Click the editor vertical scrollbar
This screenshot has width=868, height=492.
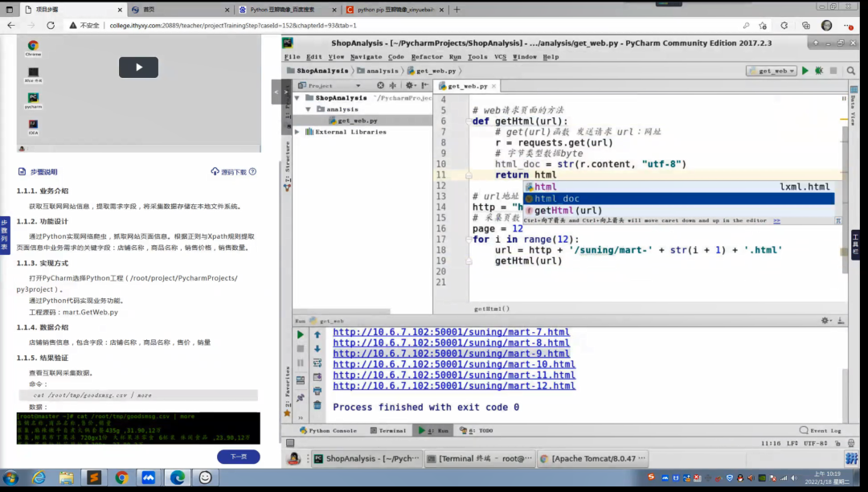coord(845,199)
